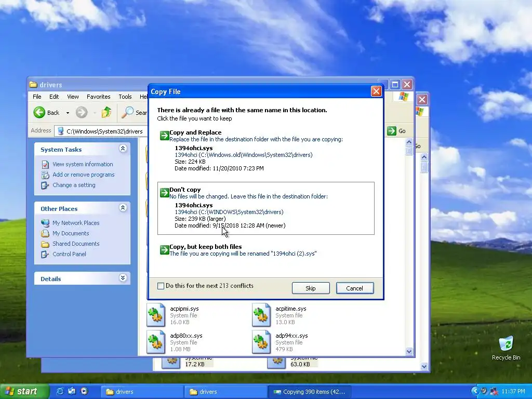Viewport: 532px width, 399px height.
Task: Click the Skip button
Action: (x=311, y=288)
